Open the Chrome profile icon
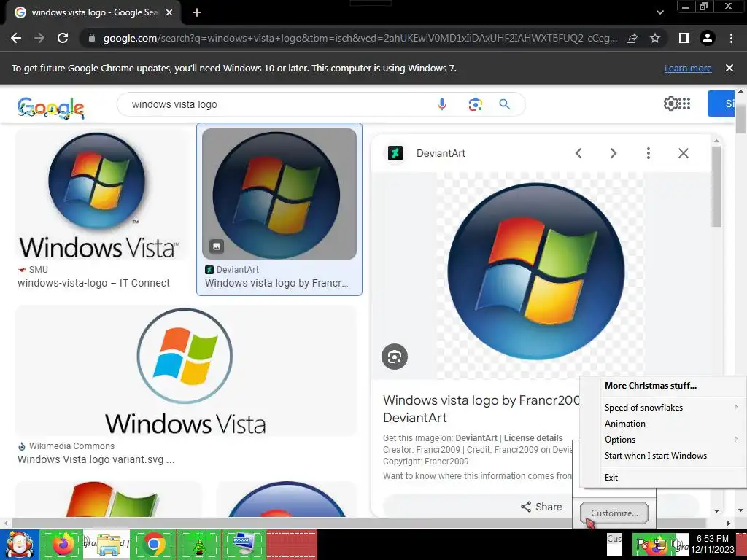Image resolution: width=747 pixels, height=560 pixels. pos(708,38)
